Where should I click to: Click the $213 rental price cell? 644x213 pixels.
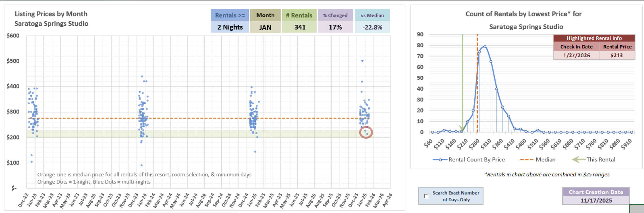click(x=617, y=55)
